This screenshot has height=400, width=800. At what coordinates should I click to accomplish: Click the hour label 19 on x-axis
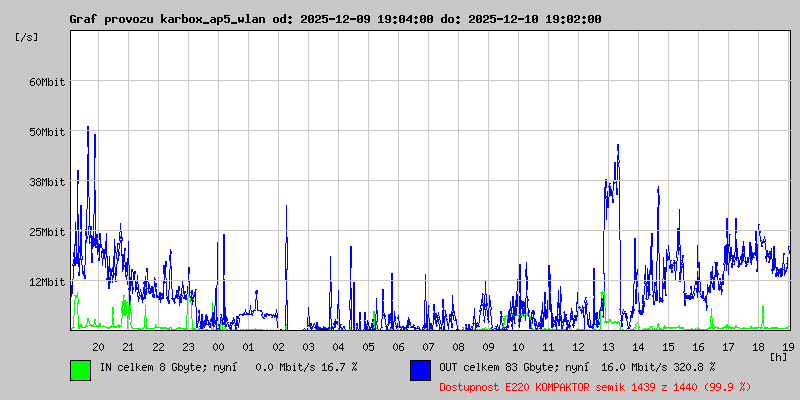click(x=788, y=347)
